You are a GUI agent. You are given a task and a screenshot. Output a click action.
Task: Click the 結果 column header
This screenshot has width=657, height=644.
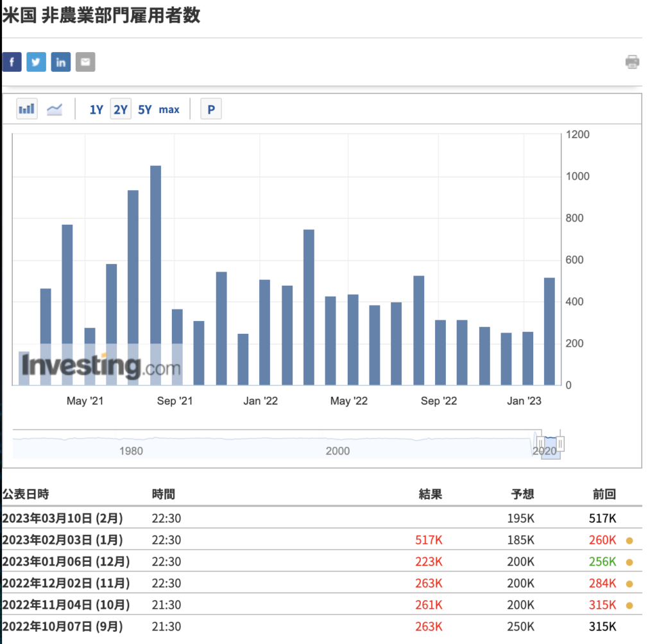[x=431, y=494]
